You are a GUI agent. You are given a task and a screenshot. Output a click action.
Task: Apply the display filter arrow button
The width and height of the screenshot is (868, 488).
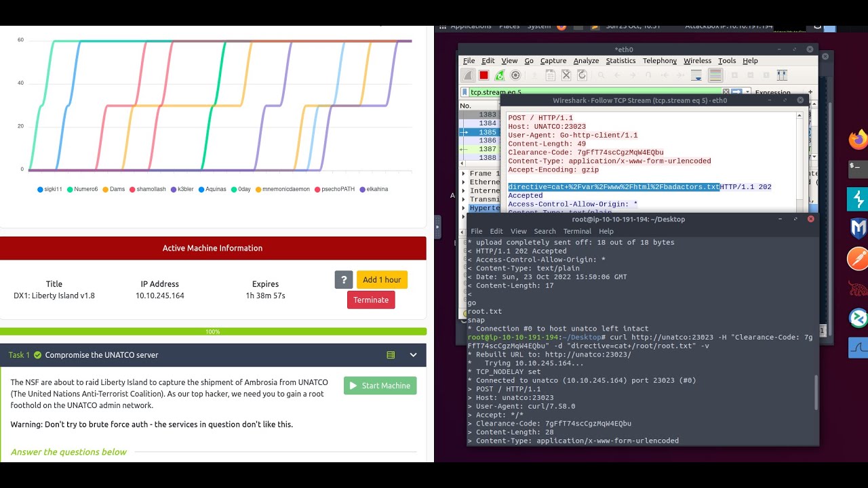737,91
